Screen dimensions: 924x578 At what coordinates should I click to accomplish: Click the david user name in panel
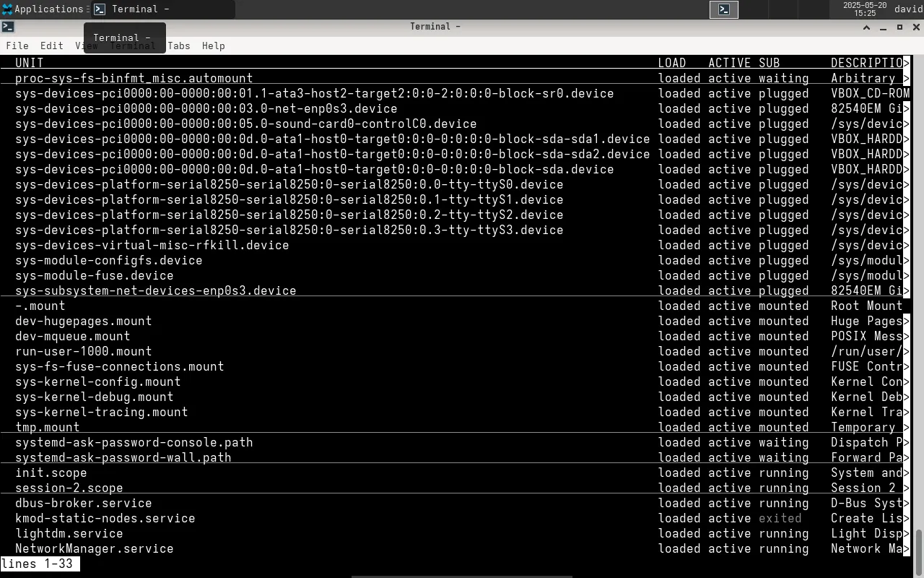click(x=907, y=9)
